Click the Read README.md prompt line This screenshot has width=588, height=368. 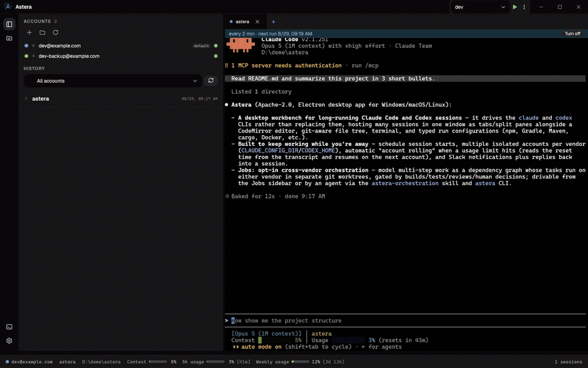point(405,79)
